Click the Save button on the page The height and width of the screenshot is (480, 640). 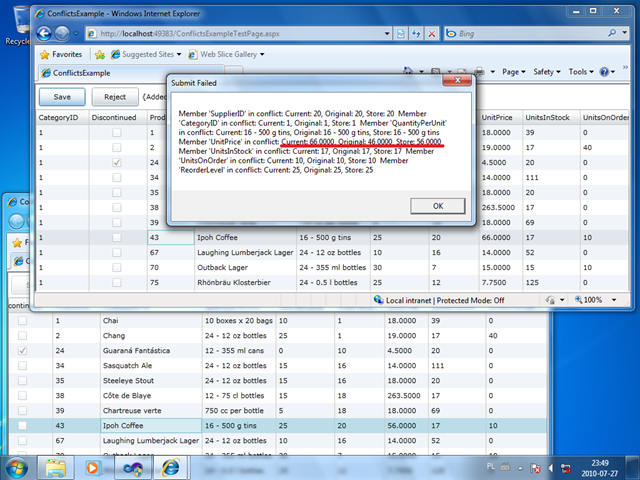(62, 97)
